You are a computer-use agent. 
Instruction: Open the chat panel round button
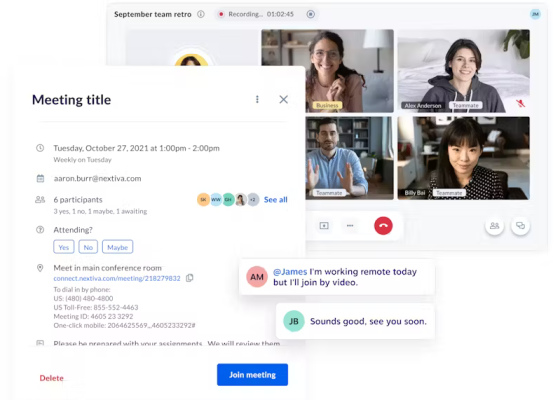tap(520, 226)
